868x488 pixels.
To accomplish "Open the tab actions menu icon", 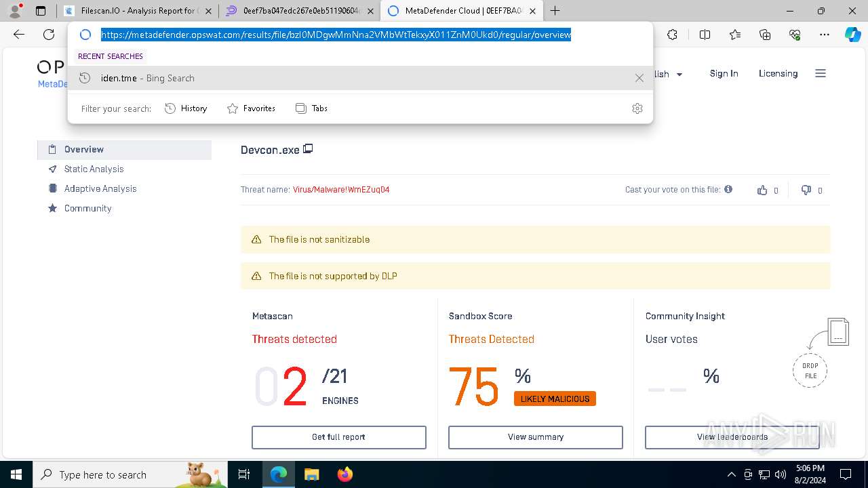I will click(x=41, y=11).
